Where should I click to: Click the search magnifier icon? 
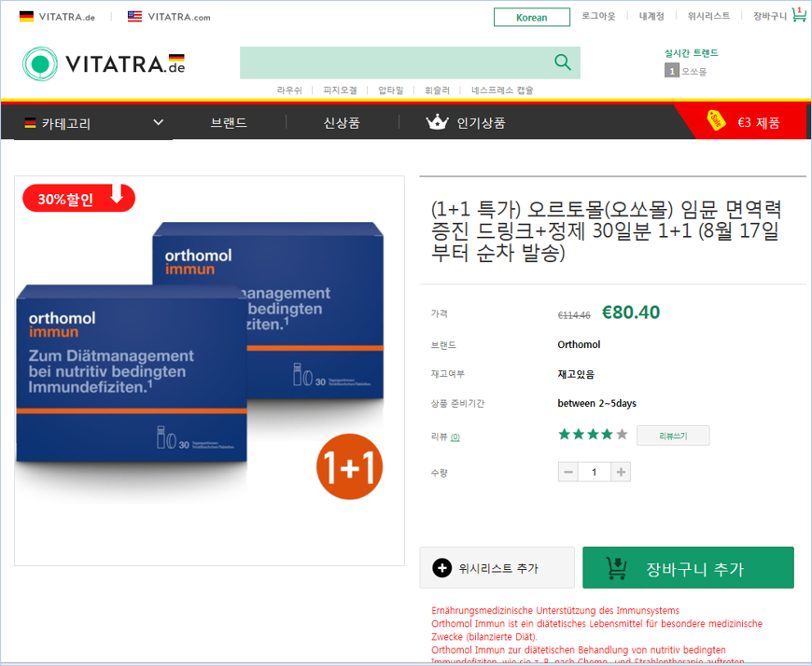pyautogui.click(x=563, y=62)
